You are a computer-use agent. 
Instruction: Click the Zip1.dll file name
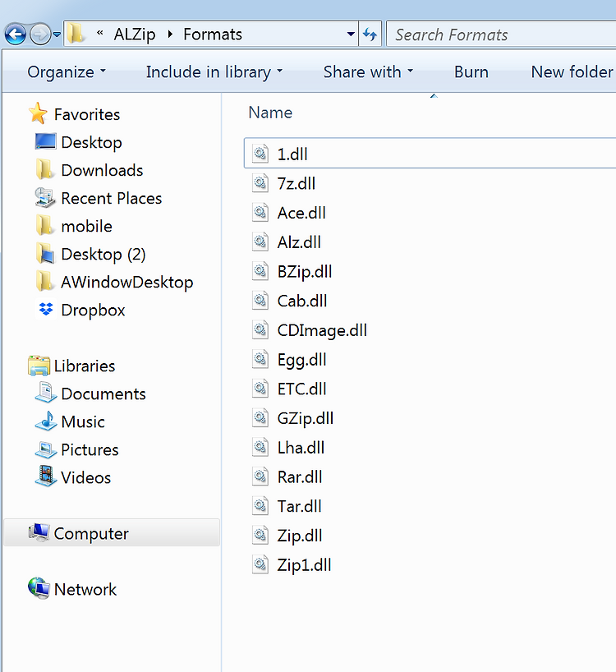pyautogui.click(x=304, y=565)
